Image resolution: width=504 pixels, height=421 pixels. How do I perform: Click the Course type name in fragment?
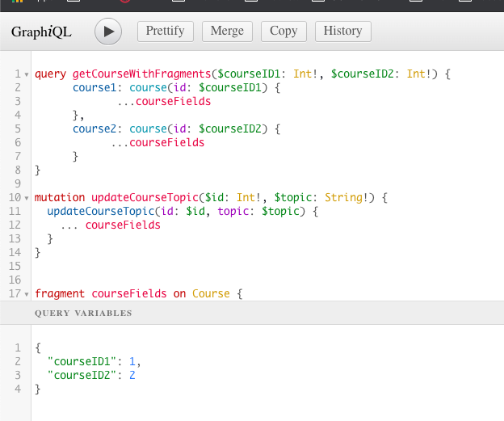[x=211, y=294]
